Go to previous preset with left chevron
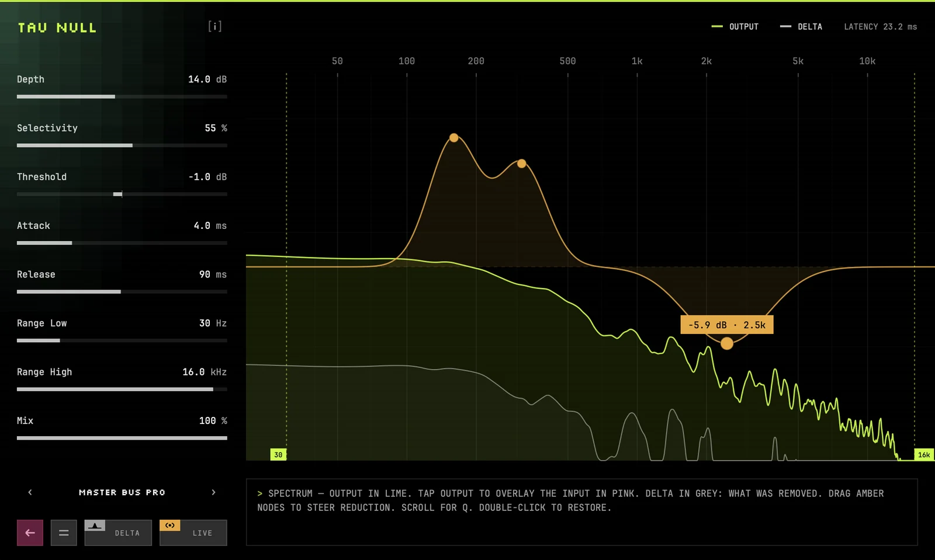This screenshot has height=560, width=935. [30, 492]
